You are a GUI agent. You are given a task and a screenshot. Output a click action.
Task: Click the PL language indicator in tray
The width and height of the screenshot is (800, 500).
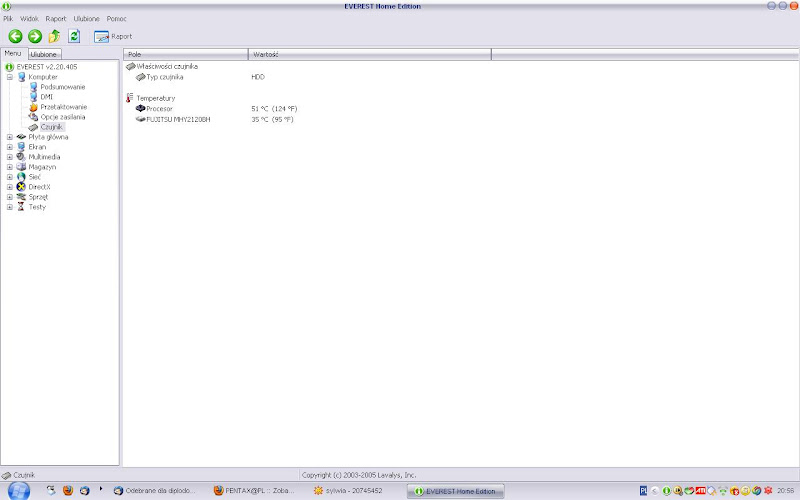[643, 491]
